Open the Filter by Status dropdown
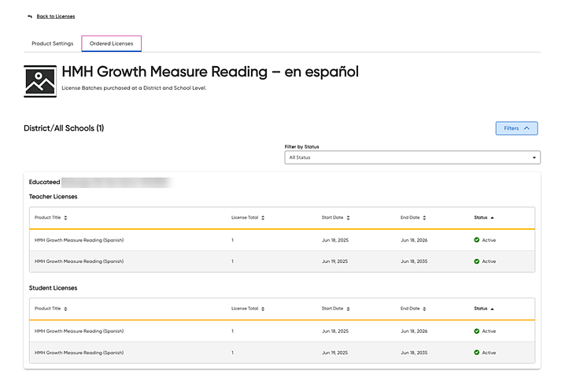 (x=412, y=157)
